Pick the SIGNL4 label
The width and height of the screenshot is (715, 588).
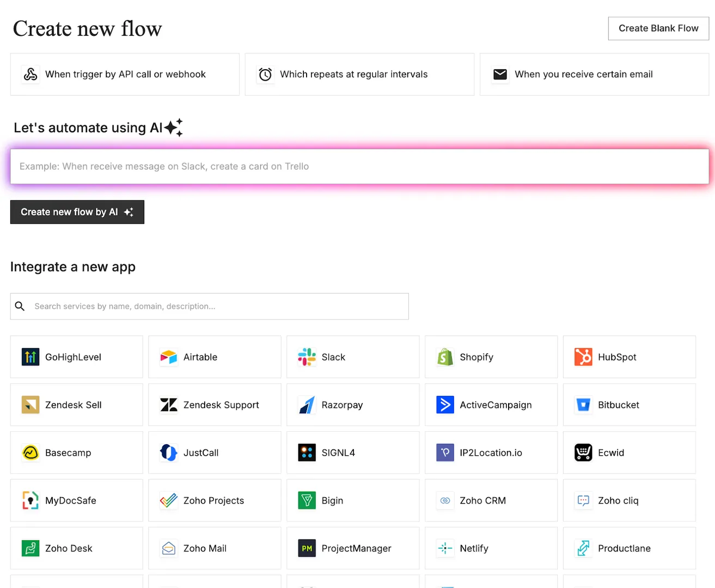click(x=338, y=453)
